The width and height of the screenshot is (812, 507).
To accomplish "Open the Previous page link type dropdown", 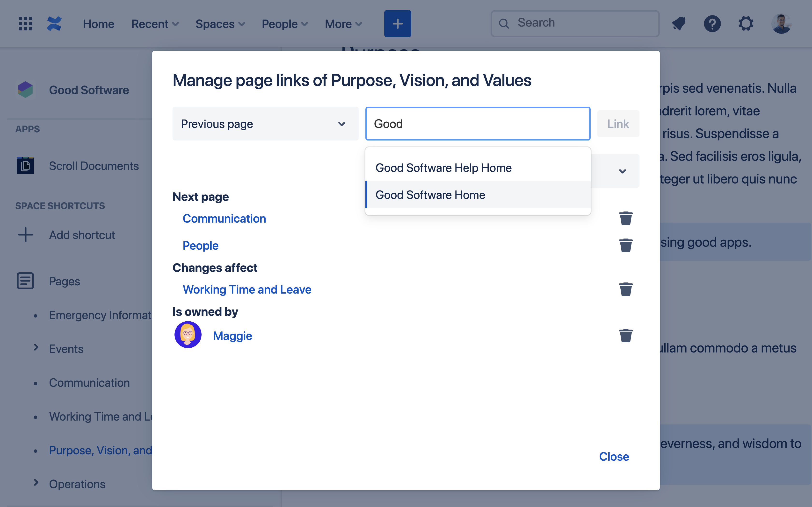I will [265, 124].
